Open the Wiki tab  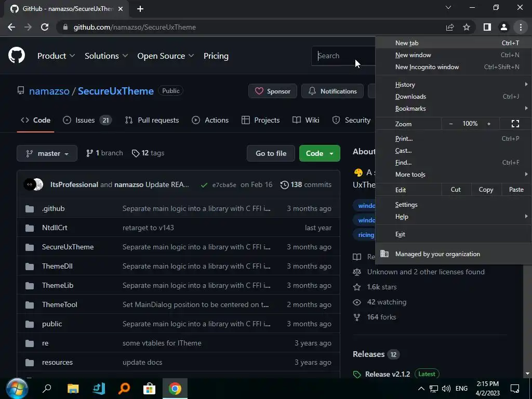click(305, 120)
